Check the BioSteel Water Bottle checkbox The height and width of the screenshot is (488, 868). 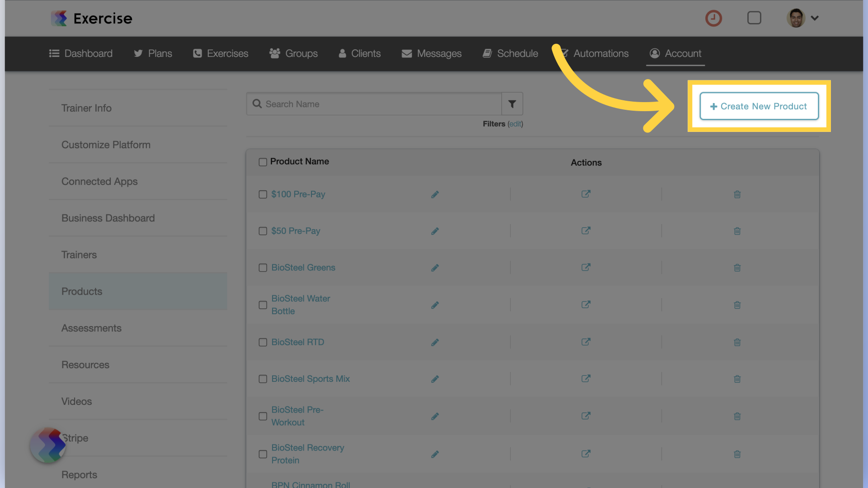click(x=263, y=305)
